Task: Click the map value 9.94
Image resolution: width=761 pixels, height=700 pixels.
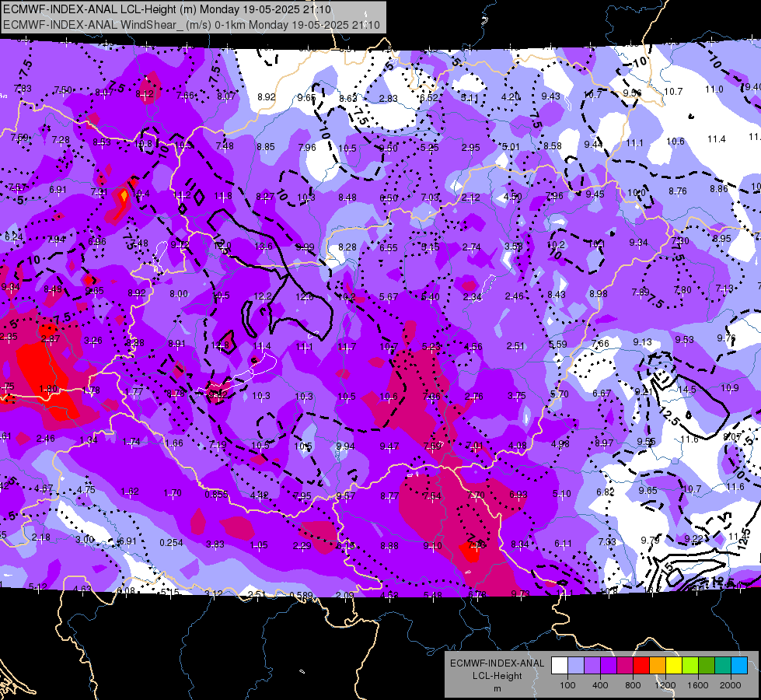Action: tap(346, 446)
